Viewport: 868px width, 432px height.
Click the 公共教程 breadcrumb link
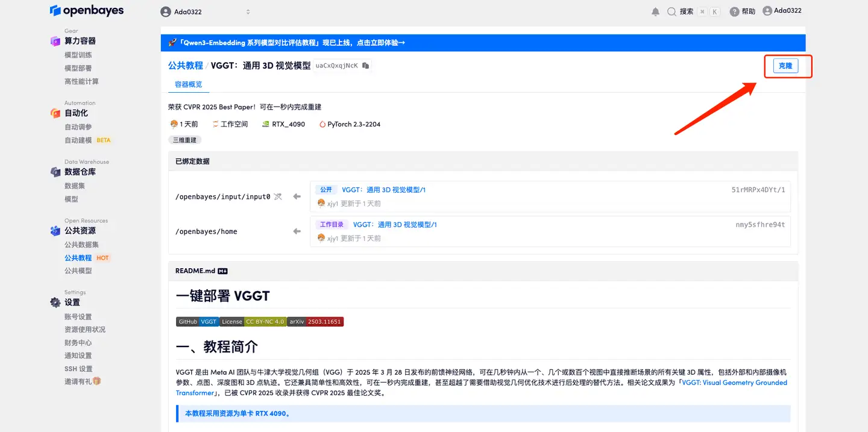[186, 65]
